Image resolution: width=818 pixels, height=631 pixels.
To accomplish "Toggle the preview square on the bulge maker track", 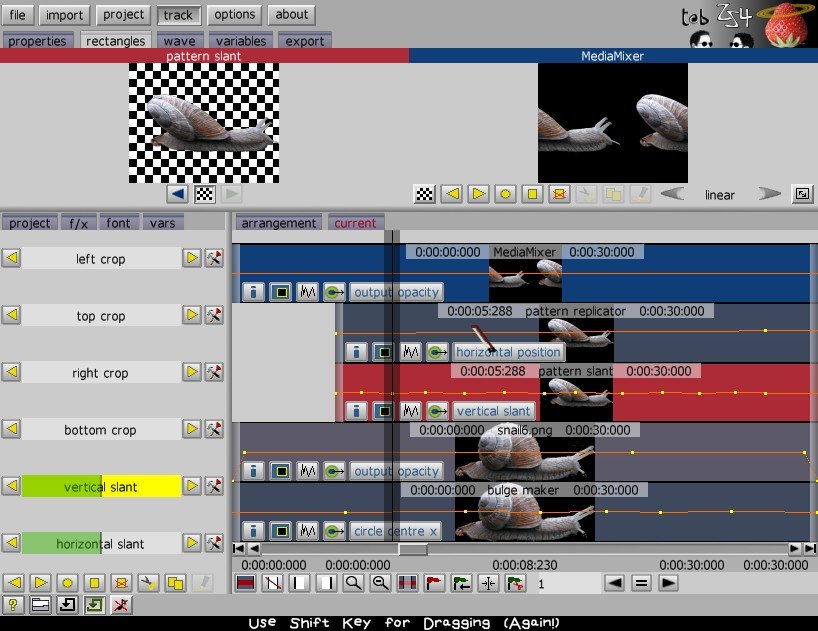I will click(282, 531).
